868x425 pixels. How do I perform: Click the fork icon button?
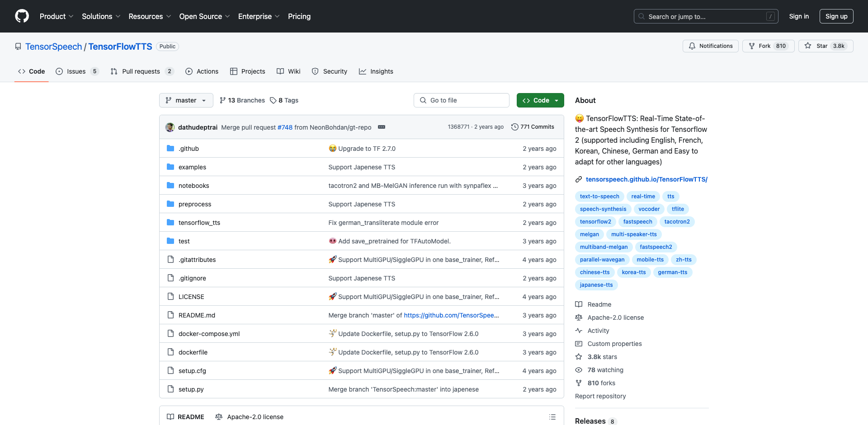[752, 46]
